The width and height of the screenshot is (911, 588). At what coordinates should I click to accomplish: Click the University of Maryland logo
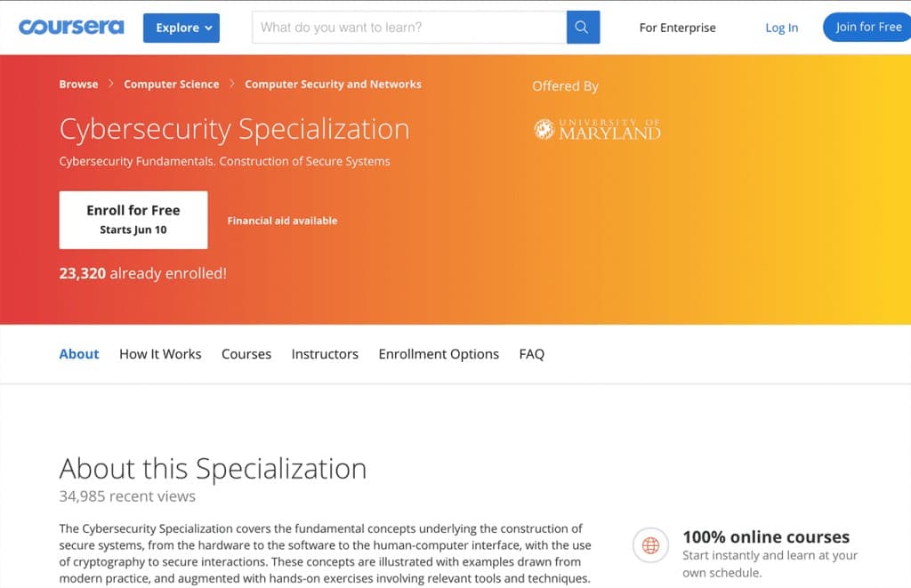(597, 130)
